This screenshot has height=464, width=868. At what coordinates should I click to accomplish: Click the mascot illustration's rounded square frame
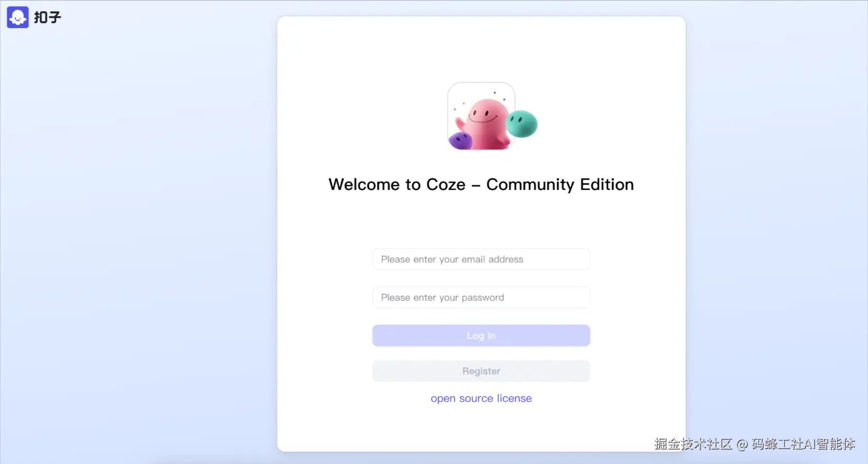point(481,116)
